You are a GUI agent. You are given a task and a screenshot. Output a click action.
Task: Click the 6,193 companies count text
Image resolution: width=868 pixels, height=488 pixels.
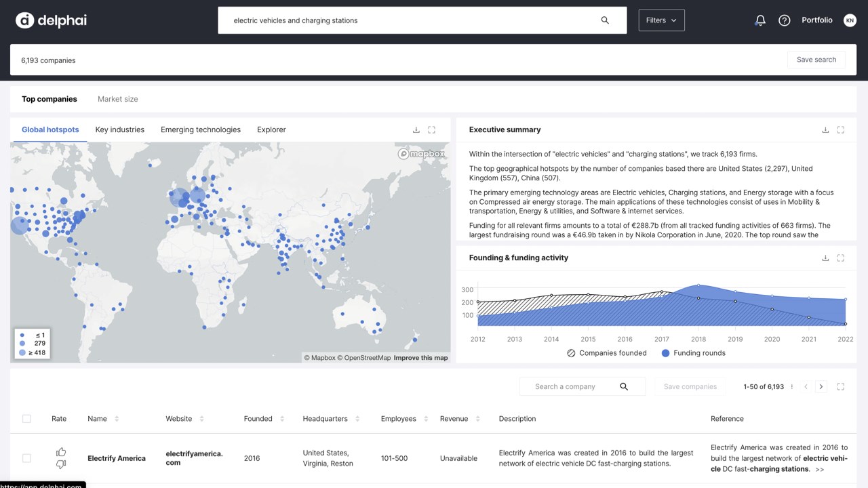coord(48,60)
